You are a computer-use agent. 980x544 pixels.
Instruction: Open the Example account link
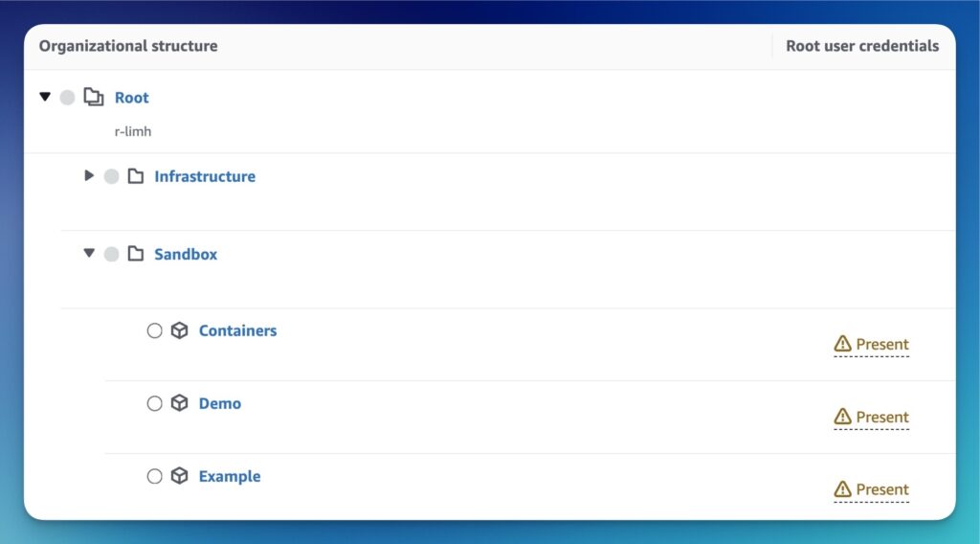[230, 476]
